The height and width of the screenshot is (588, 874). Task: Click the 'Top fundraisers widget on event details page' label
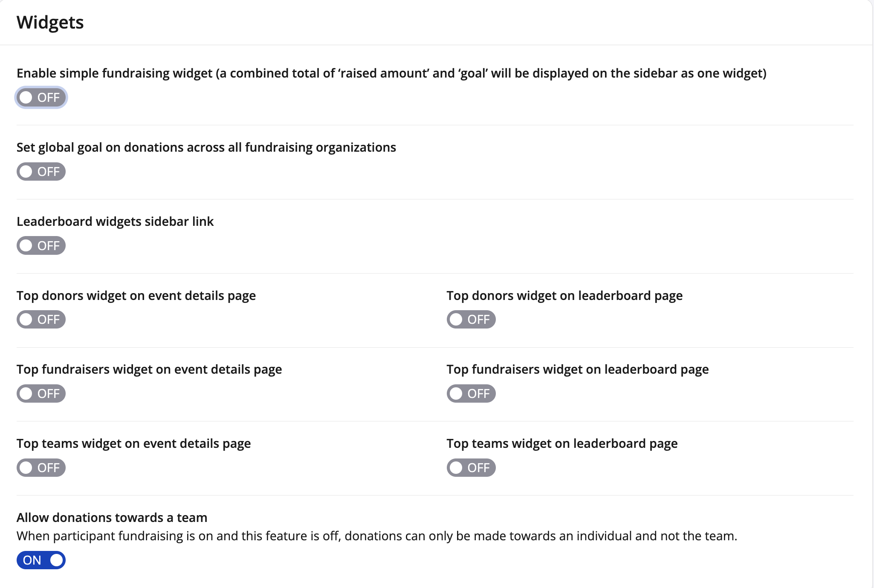[x=149, y=369]
